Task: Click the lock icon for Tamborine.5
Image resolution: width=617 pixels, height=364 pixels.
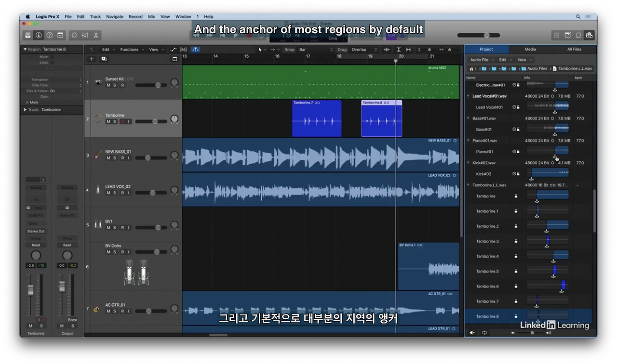Action: click(x=516, y=271)
